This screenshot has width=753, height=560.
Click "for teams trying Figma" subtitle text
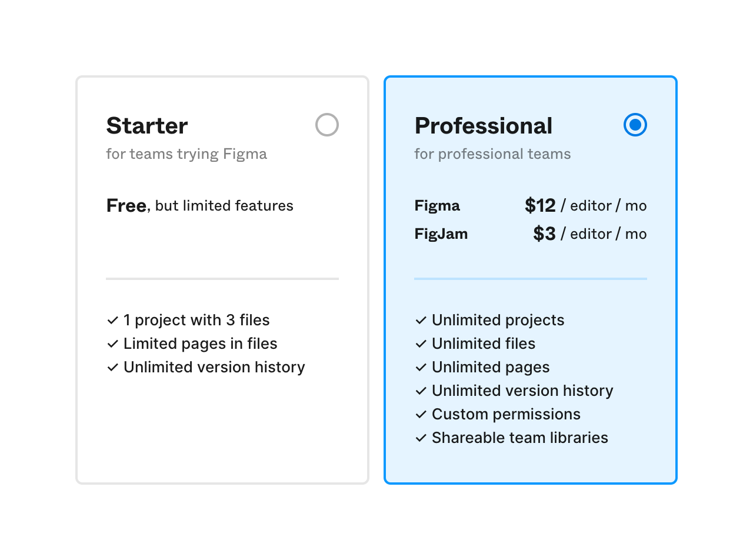[x=186, y=154]
